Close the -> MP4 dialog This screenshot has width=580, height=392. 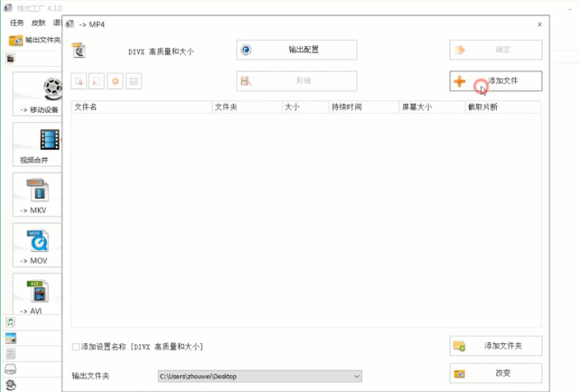539,24
